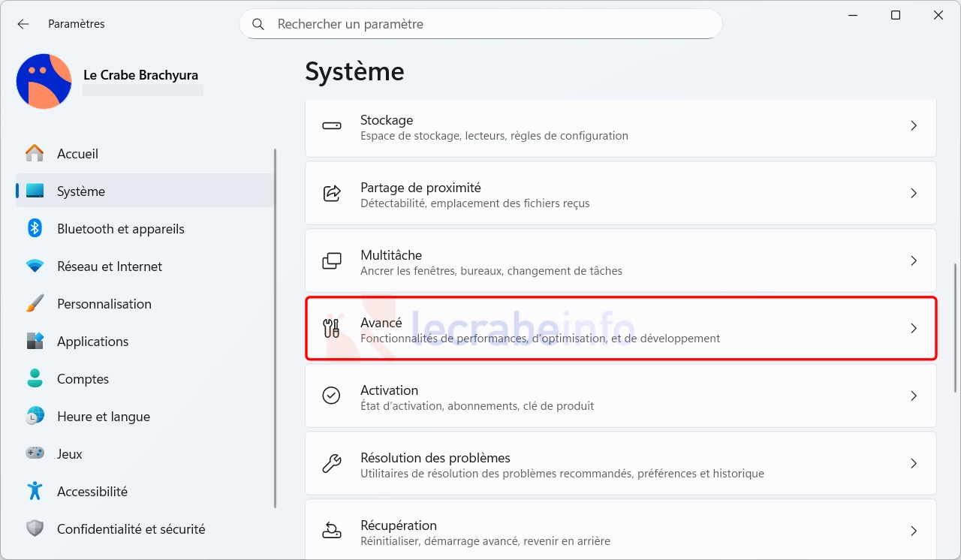Viewport: 961px width, 560px height.
Task: Click the Heure et langue clock icon
Action: click(35, 417)
